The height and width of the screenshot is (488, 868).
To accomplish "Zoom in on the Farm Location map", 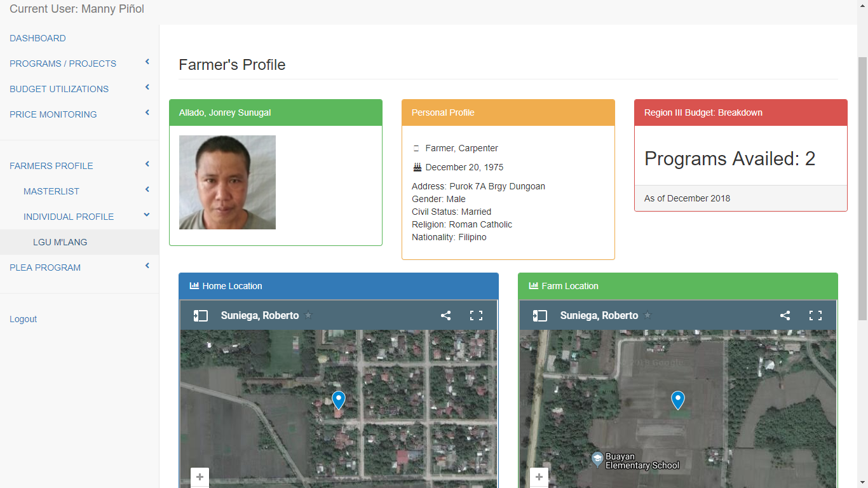I will point(539,477).
